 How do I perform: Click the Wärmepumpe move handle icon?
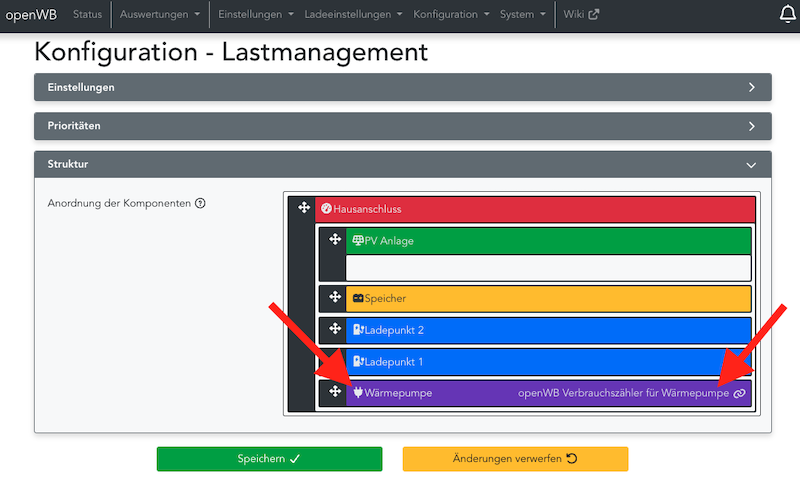(x=335, y=391)
